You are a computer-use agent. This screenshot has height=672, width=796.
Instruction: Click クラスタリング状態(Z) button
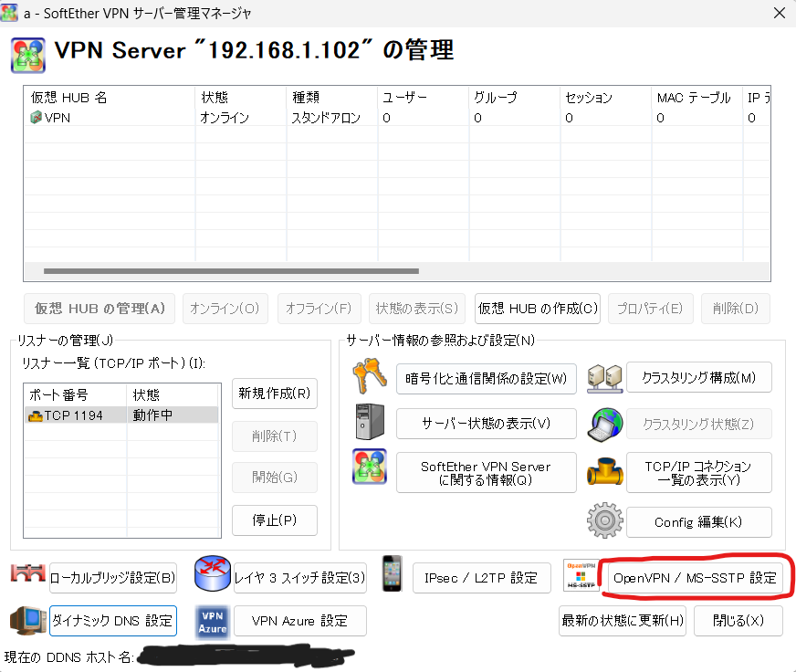coord(699,424)
